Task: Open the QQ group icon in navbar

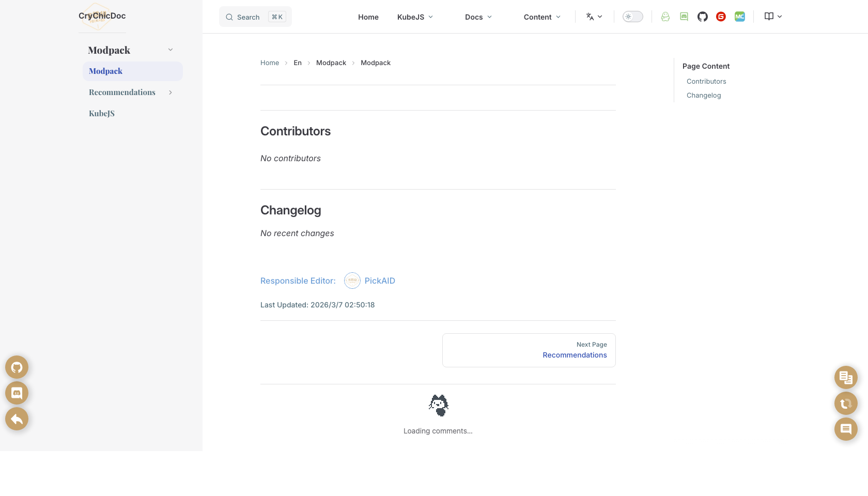Action: 665,17
